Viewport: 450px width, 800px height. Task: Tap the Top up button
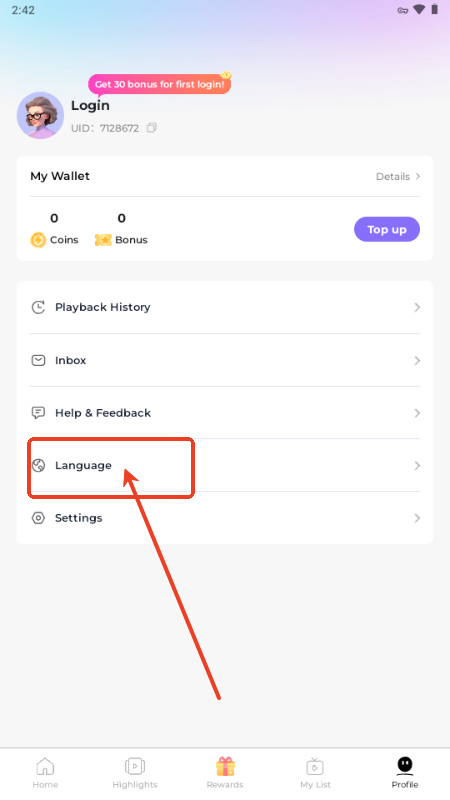pos(387,230)
